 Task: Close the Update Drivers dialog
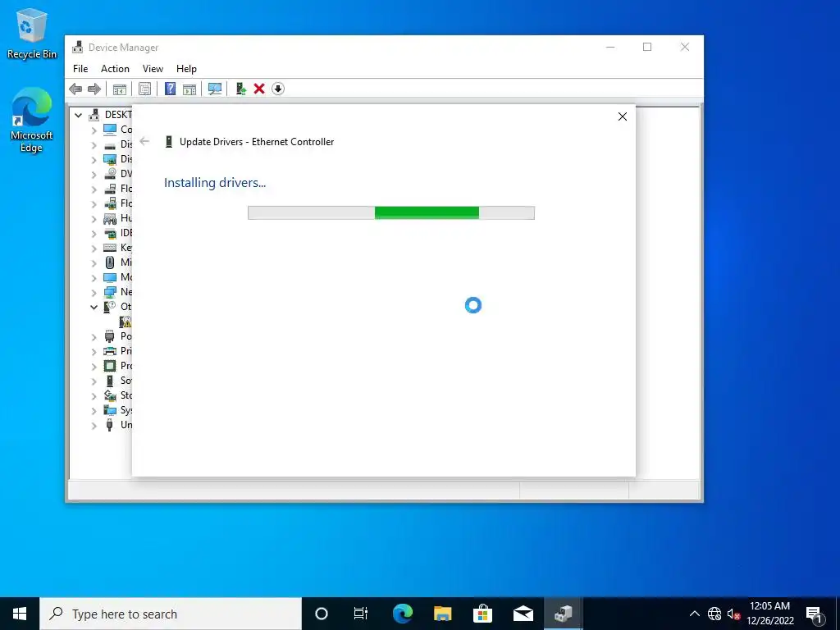(623, 116)
